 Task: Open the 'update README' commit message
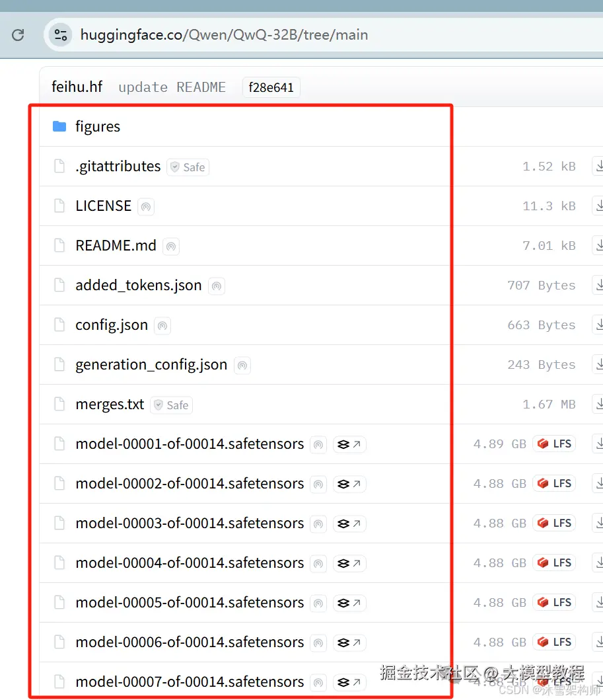(x=172, y=87)
